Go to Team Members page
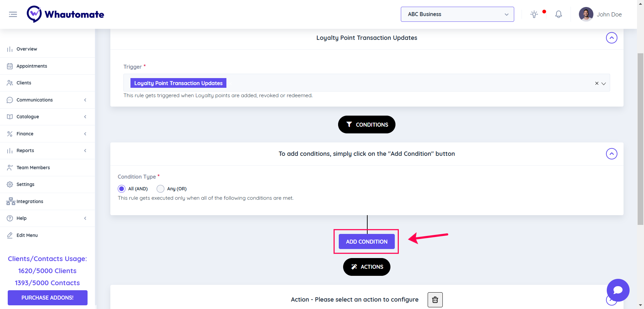Image resolution: width=644 pixels, height=309 pixels. tap(33, 168)
